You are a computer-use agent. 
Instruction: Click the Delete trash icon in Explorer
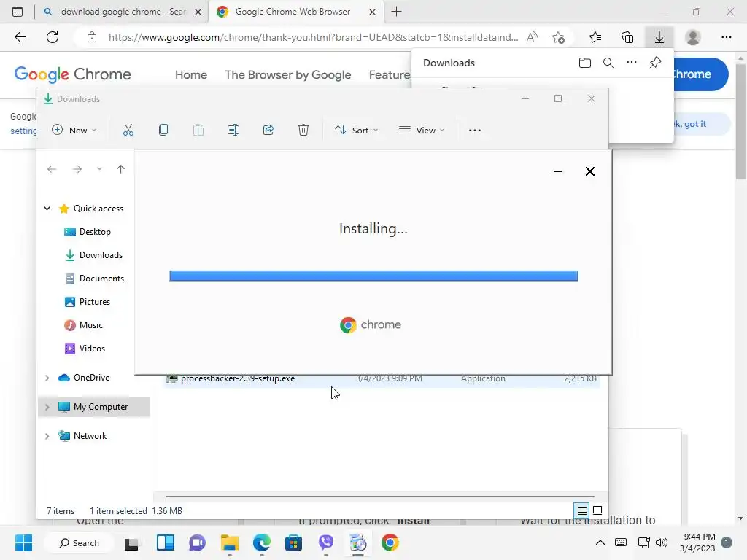[303, 130]
